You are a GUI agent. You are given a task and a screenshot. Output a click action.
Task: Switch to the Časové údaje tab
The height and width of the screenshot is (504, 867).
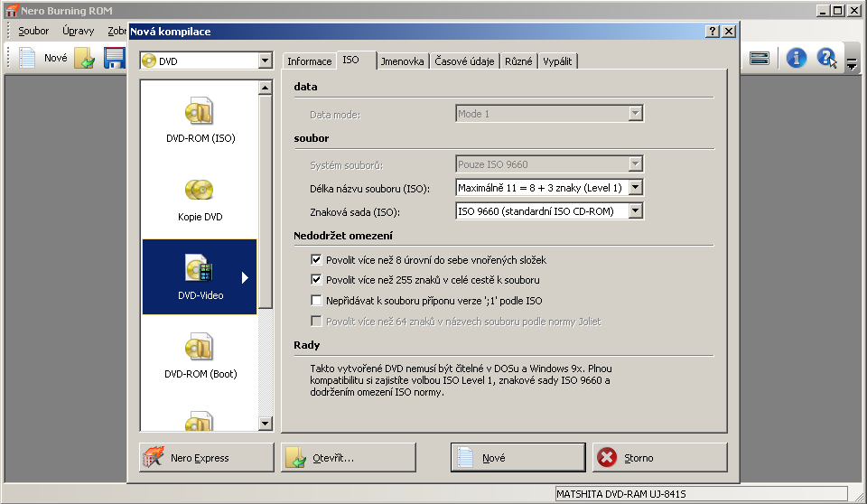(464, 61)
